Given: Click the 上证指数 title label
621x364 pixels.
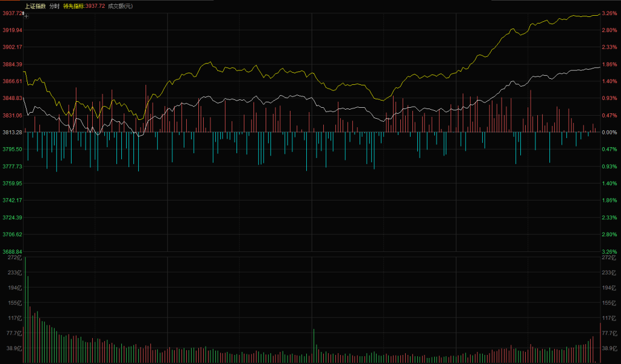Looking at the screenshot, I should pyautogui.click(x=35, y=5).
